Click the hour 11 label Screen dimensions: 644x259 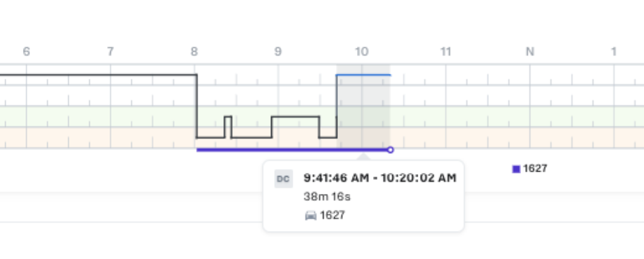446,52
